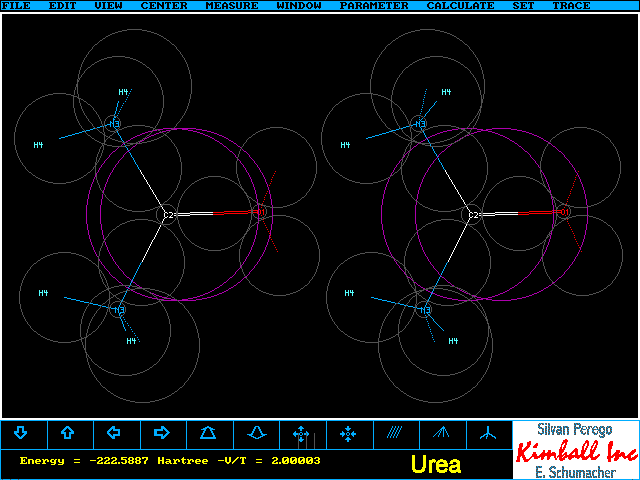Open the FILE menu
The height and width of the screenshot is (480, 640).
[x=16, y=6]
